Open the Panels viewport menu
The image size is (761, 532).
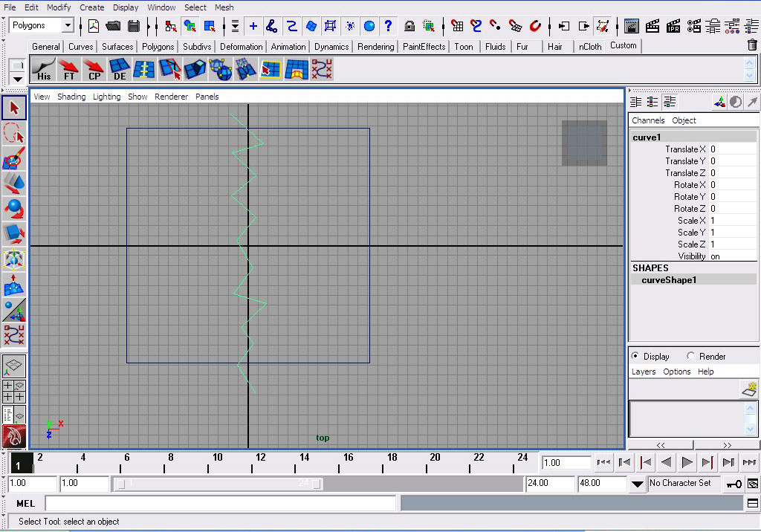click(207, 97)
